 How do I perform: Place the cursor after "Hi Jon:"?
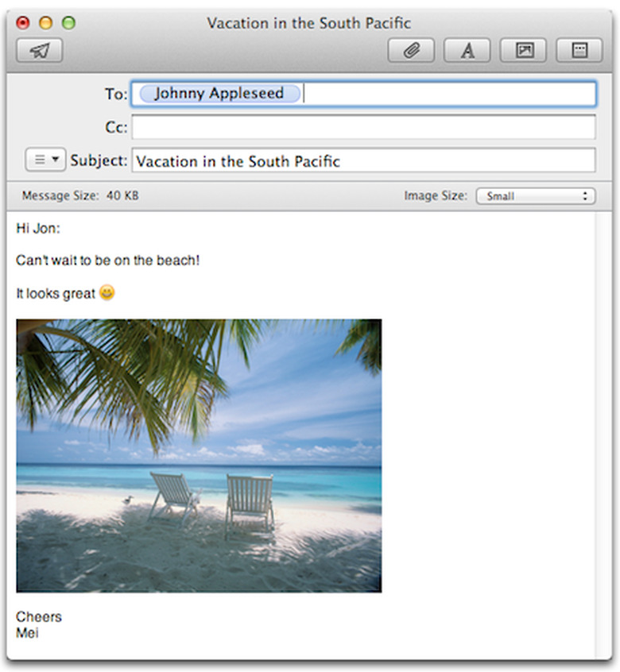click(x=61, y=229)
